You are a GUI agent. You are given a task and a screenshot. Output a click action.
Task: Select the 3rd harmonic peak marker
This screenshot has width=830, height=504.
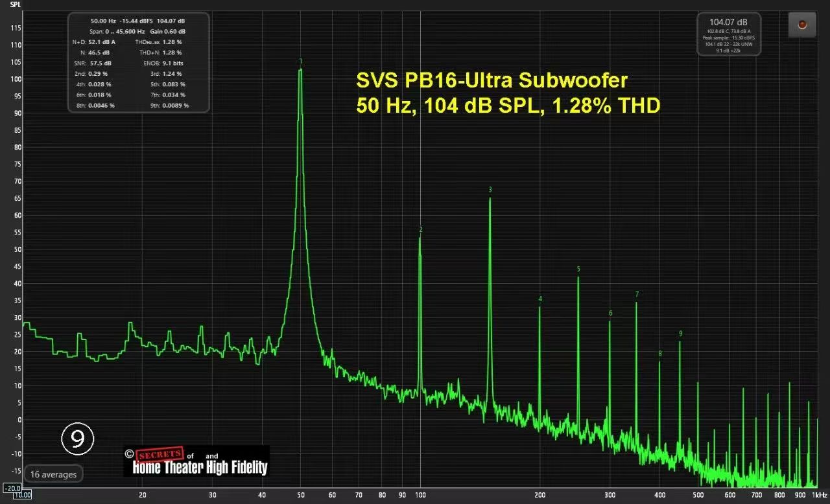point(490,190)
